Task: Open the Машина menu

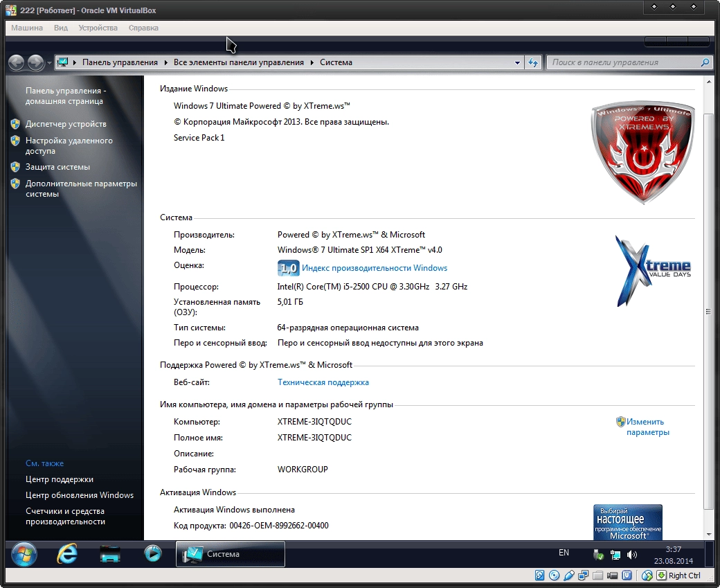Action: (x=26, y=28)
